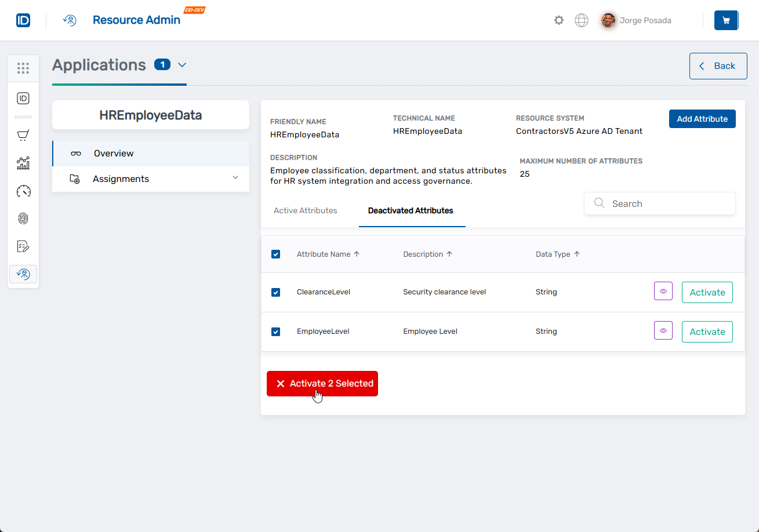Open the analytics chart sidebar icon
The height and width of the screenshot is (532, 759).
(x=23, y=163)
